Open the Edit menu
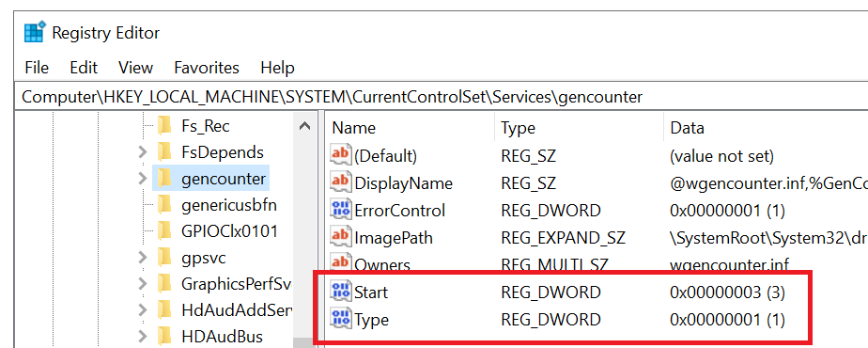This screenshot has height=348, width=868. pyautogui.click(x=84, y=68)
